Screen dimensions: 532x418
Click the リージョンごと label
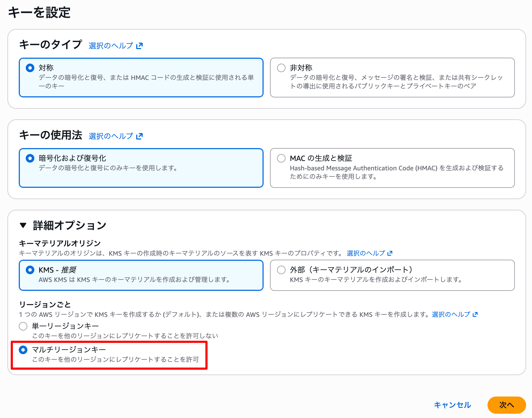(x=45, y=305)
